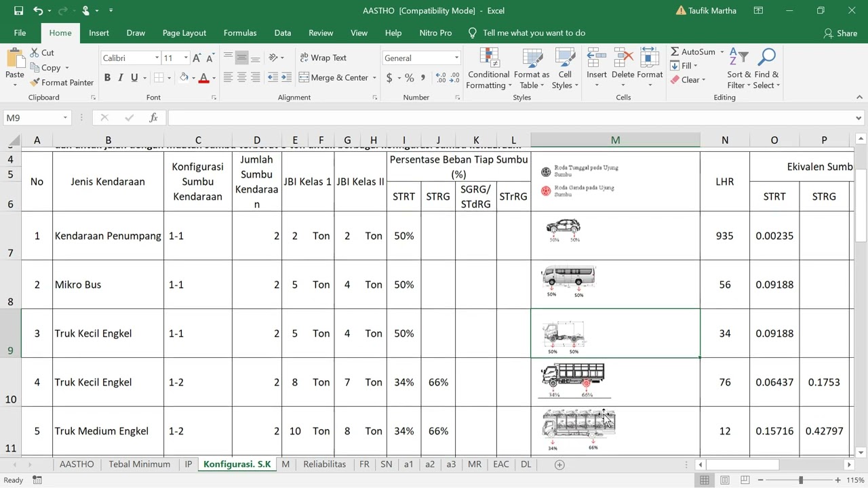Switch to the Formulas ribbon tab
This screenshot has height=488, width=868.
click(240, 33)
